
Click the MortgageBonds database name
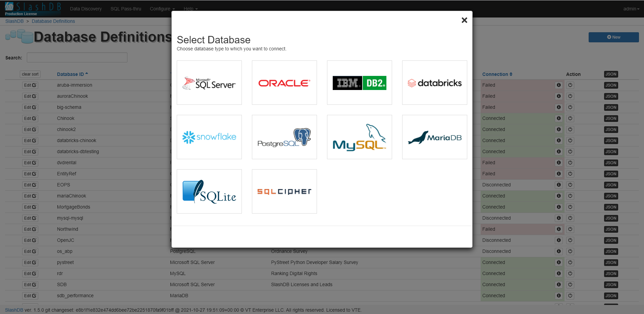(x=73, y=207)
